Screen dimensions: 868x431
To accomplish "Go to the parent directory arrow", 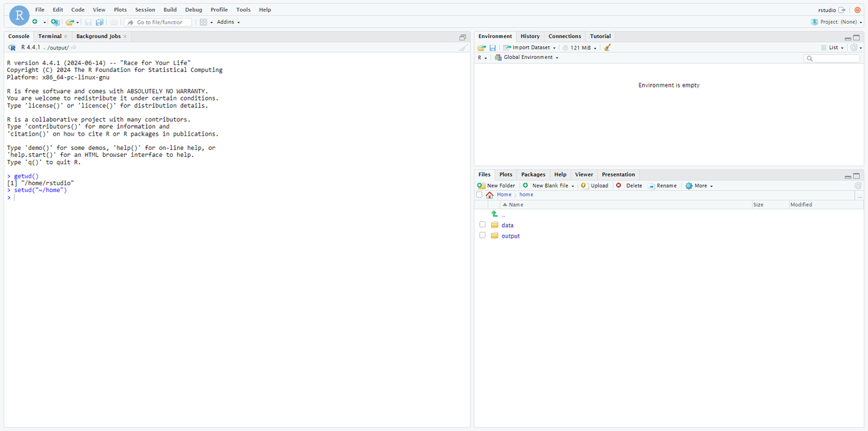I will pyautogui.click(x=494, y=214).
